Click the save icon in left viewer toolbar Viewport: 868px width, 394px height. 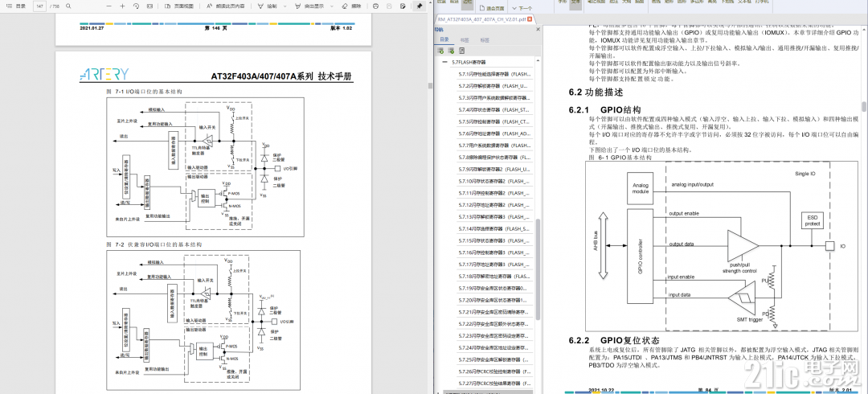tap(389, 6)
